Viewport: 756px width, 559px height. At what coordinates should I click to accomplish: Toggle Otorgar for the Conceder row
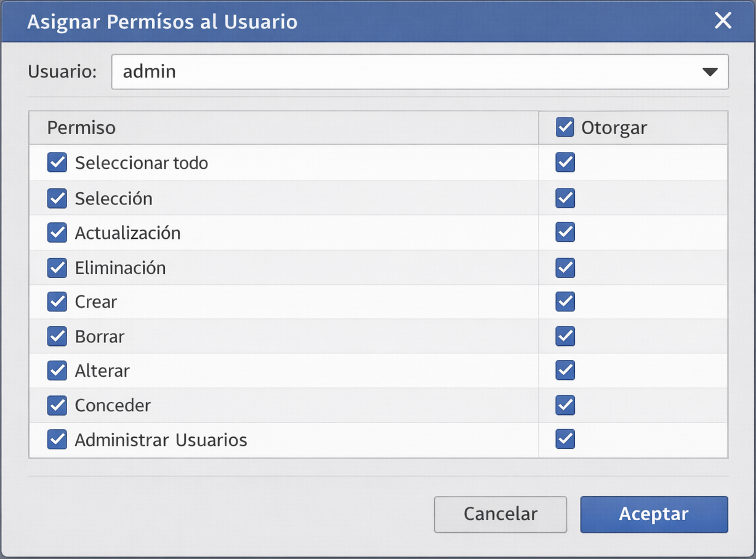pyautogui.click(x=565, y=405)
